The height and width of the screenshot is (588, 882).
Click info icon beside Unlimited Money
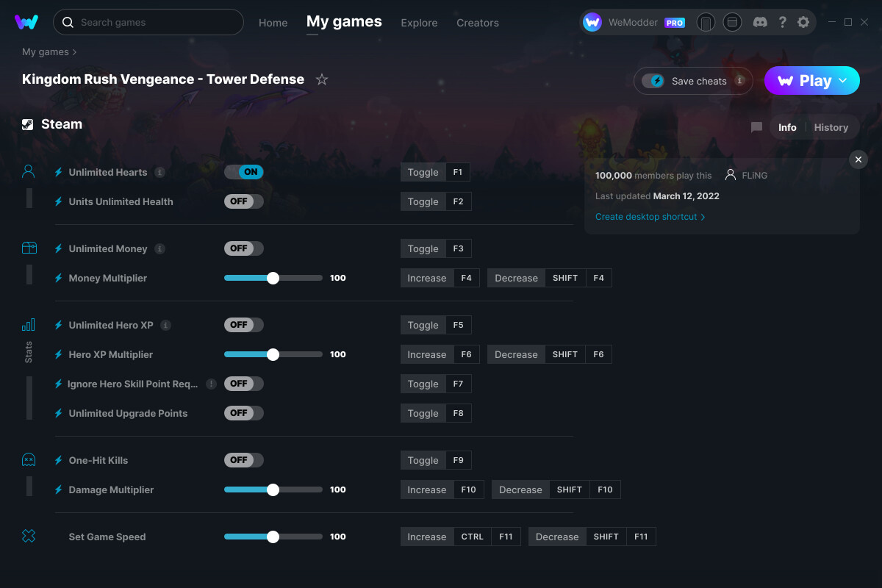pos(160,248)
